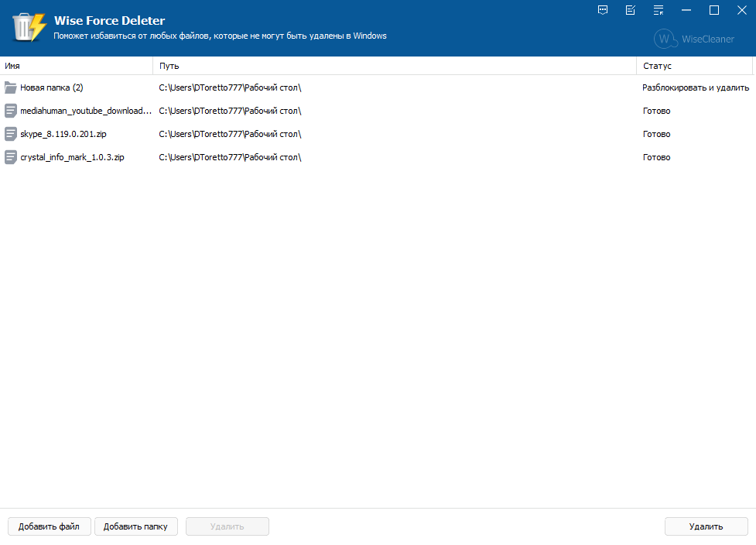Click the WiseCleaner logo
The image size is (756, 545).
[694, 39]
